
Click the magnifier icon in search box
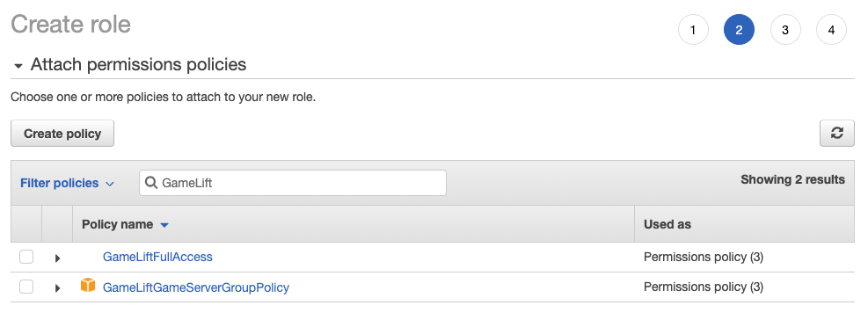click(x=150, y=183)
